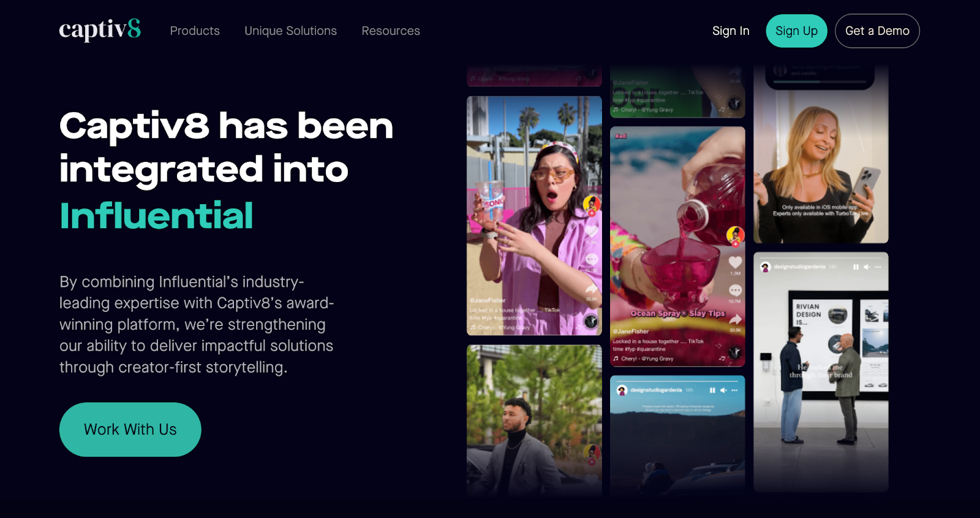Image resolution: width=980 pixels, height=518 pixels.
Task: Follow creator avatar on Ocean Spray video
Action: click(x=735, y=235)
